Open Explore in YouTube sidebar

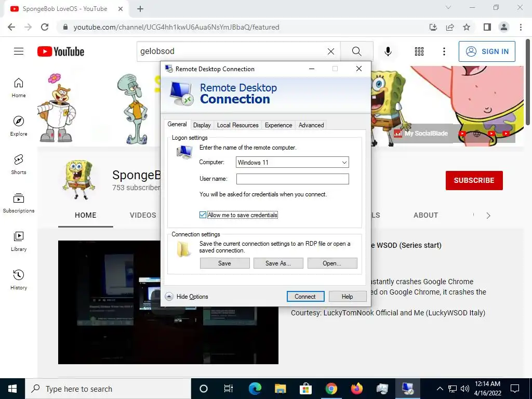(x=19, y=126)
